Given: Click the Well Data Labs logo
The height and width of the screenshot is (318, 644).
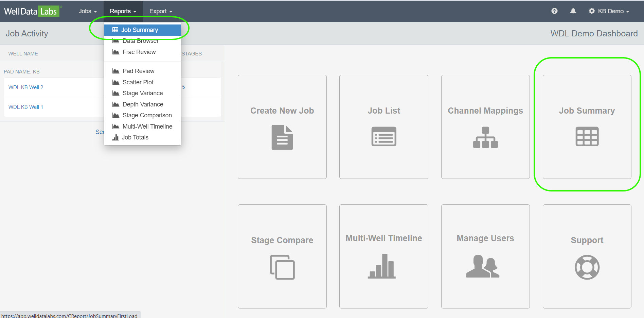Looking at the screenshot, I should (x=33, y=11).
